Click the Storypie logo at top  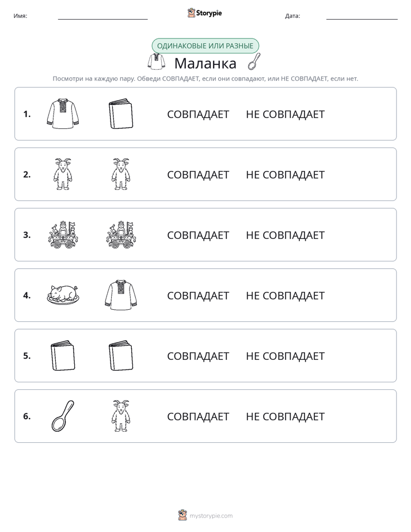coord(204,13)
